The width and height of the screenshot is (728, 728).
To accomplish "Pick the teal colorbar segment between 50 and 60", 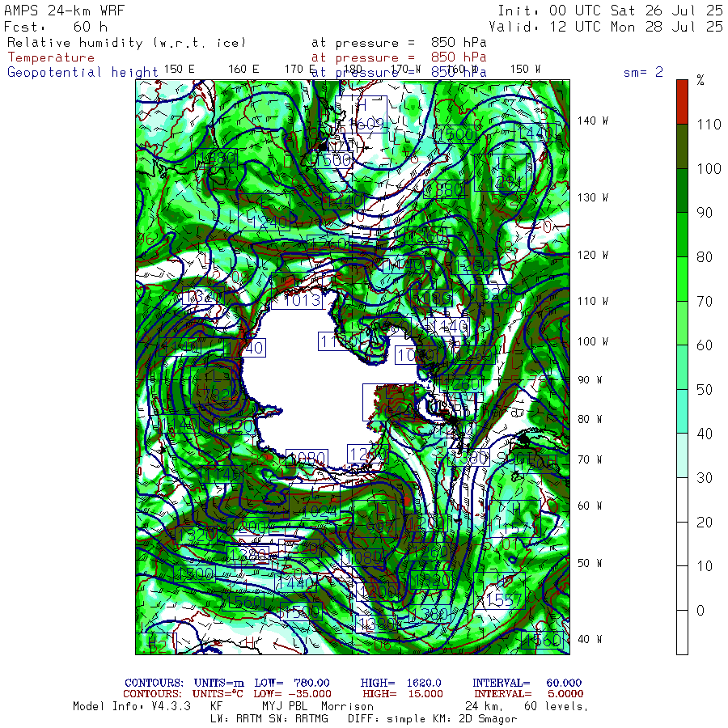I will [682, 366].
